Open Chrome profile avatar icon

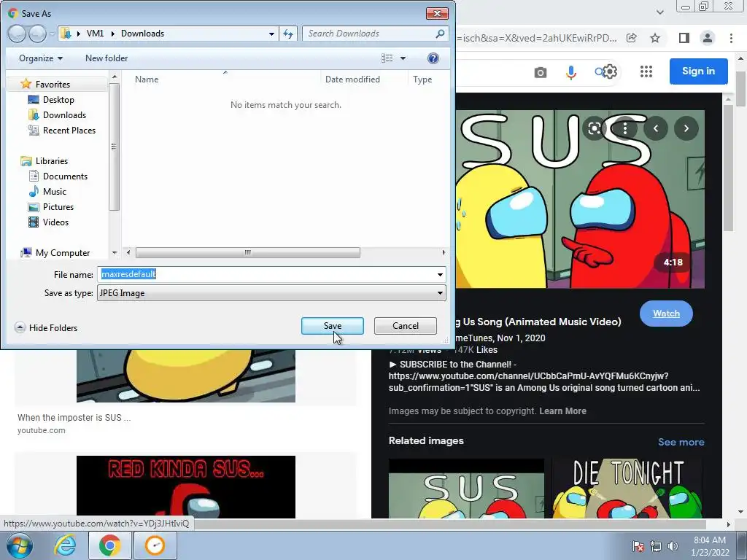point(708,38)
